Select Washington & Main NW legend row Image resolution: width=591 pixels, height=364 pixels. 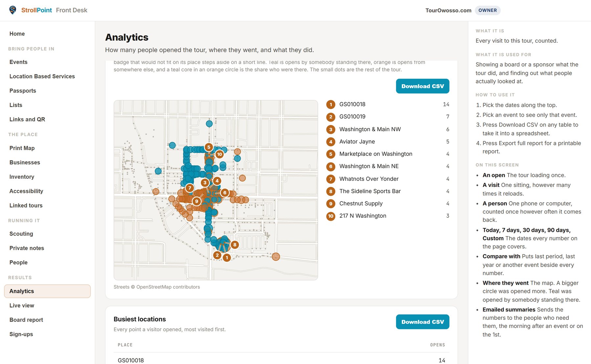[x=388, y=129]
